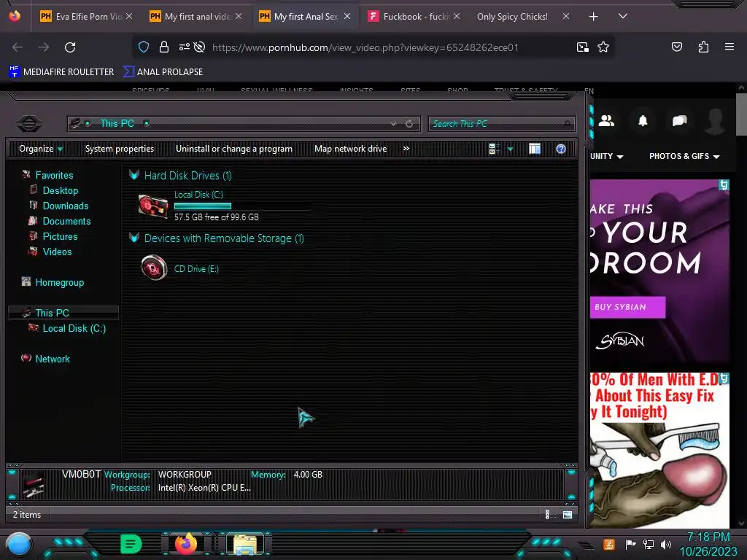Refresh the This PC explorer view
747x560 pixels.
coord(409,124)
